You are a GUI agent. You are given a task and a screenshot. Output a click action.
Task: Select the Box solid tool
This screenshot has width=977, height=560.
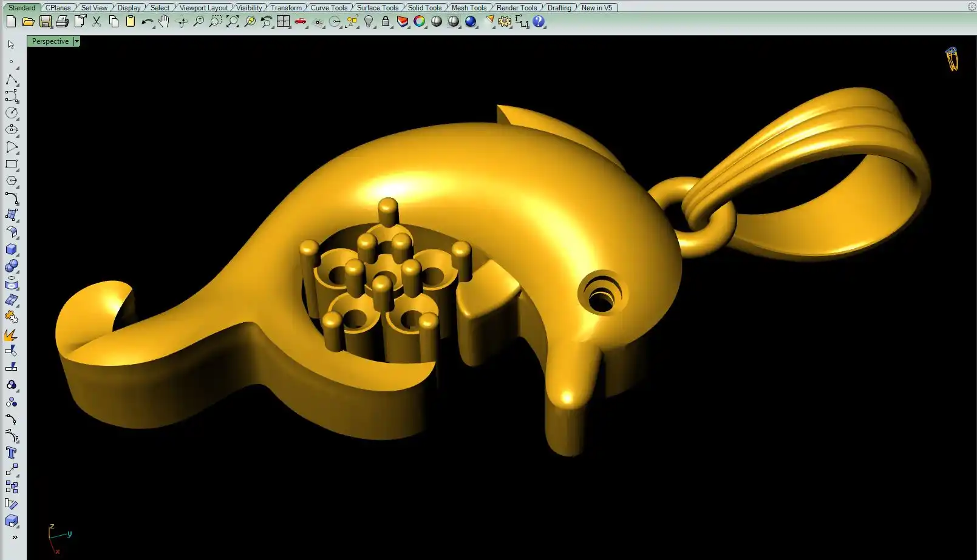[11, 249]
